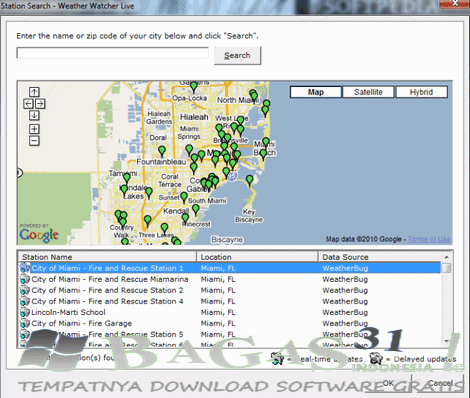Pan the map left with arrow control
The image size is (470, 398).
pyautogui.click(x=28, y=104)
